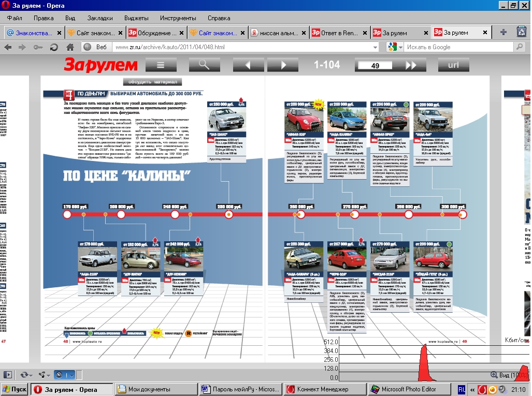Close the ниссан альм... tab

(304, 33)
